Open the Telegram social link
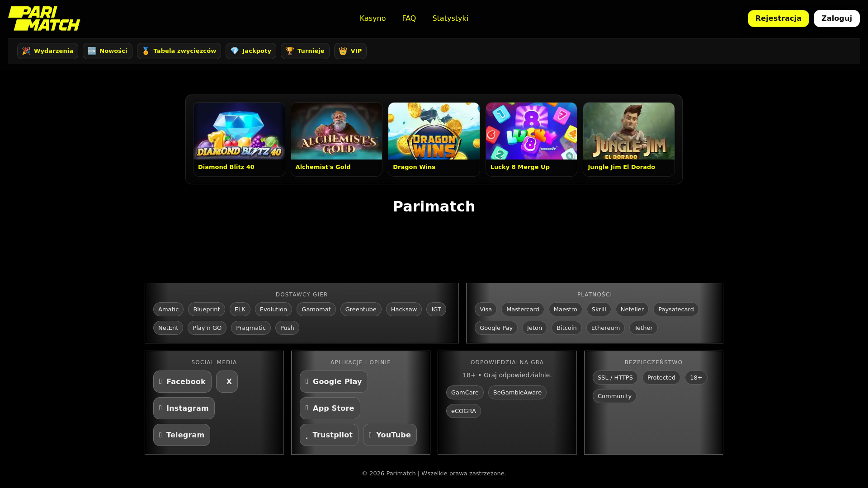The image size is (868, 488). click(x=182, y=435)
